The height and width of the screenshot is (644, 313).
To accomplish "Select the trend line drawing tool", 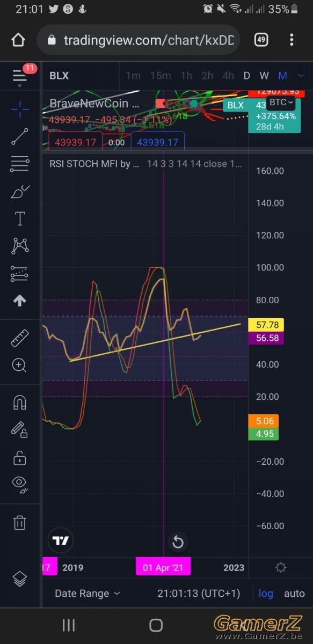I will coord(20,136).
